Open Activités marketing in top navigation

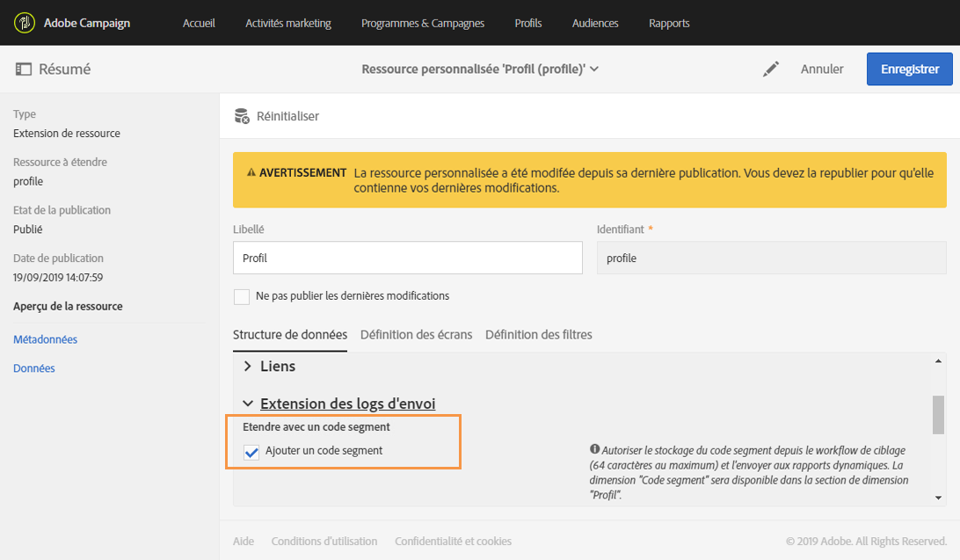click(288, 23)
